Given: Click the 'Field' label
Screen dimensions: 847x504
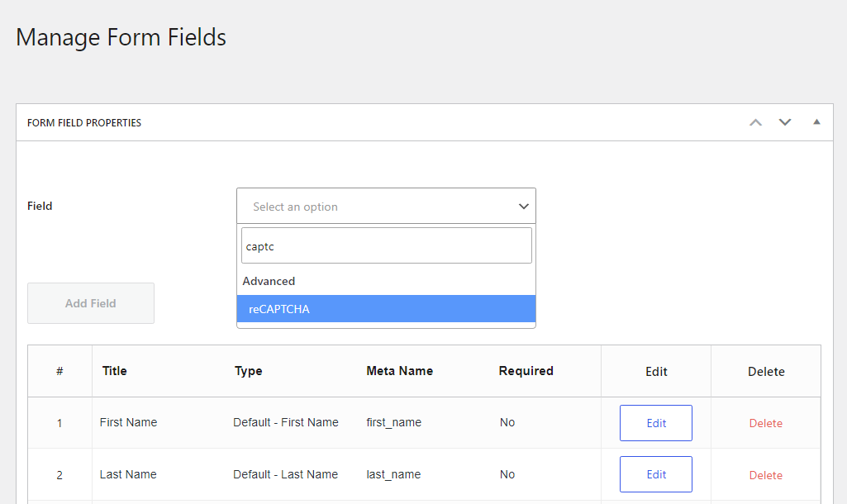Looking at the screenshot, I should 40,206.
